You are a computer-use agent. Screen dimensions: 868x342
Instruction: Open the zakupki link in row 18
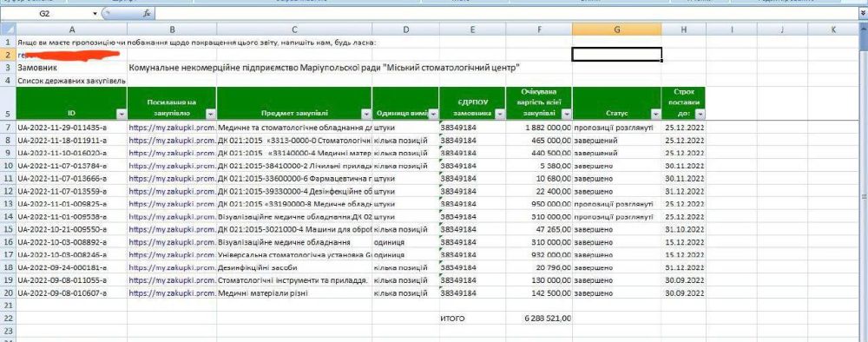coord(172,267)
